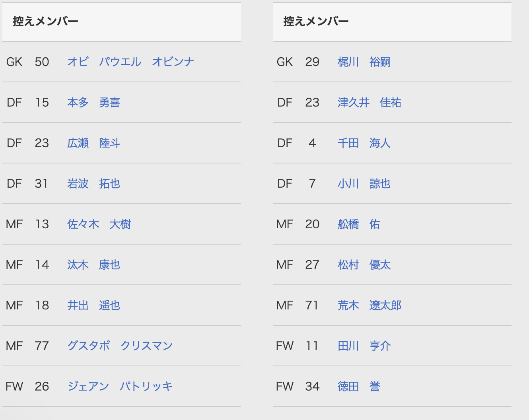The width and height of the screenshot is (529, 420).
Task: Click 徳田 誉 player link
Action: pos(359,387)
